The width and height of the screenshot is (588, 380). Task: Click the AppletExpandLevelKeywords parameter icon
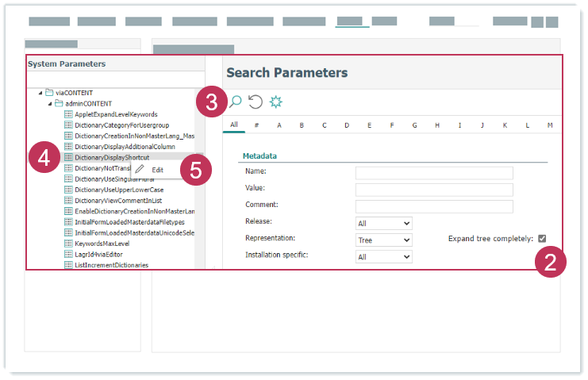pyautogui.click(x=68, y=114)
